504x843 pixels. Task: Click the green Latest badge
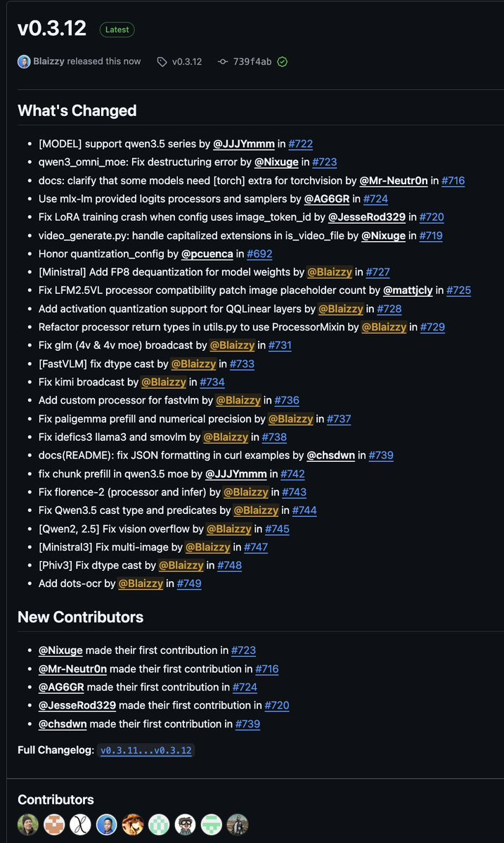pos(117,30)
